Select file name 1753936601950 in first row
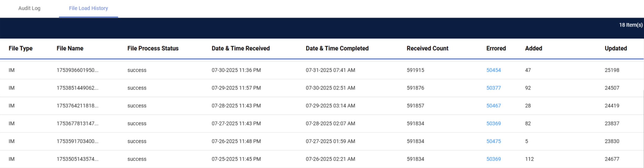 (x=78, y=70)
